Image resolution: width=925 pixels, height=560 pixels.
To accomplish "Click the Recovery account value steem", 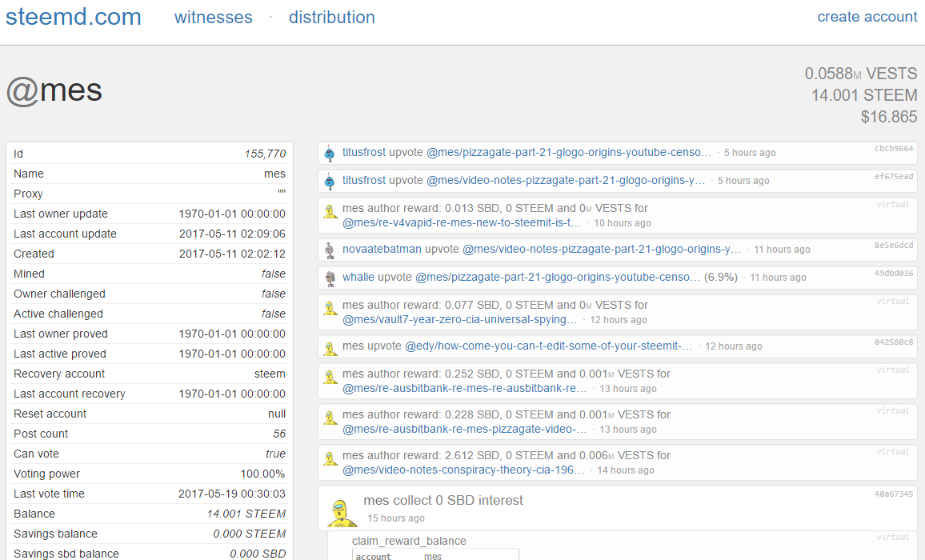I will pos(270,374).
